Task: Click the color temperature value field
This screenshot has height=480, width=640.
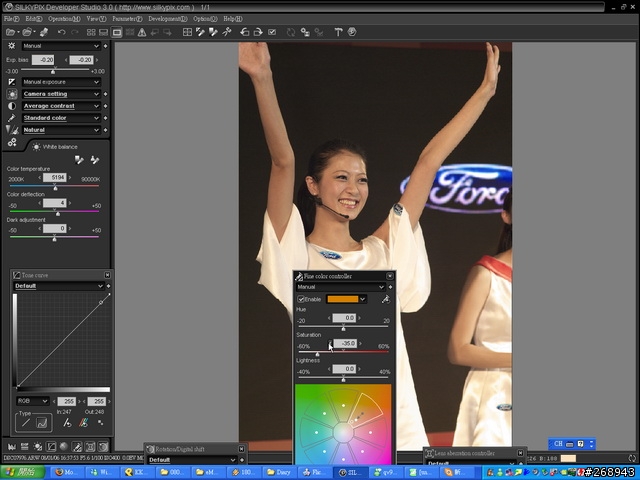Action: pyautogui.click(x=54, y=178)
